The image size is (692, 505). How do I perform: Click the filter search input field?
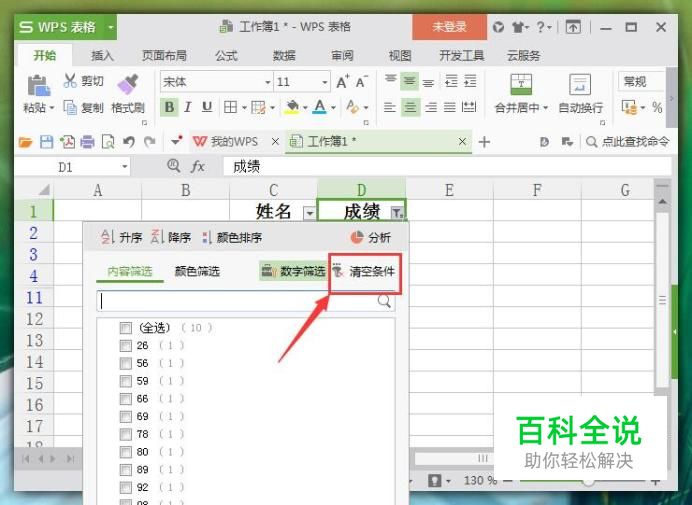[x=245, y=301]
